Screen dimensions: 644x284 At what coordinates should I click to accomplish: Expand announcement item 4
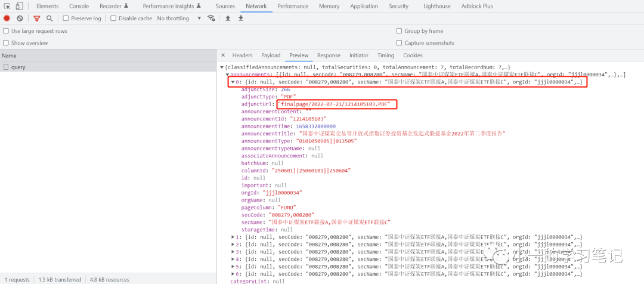[x=233, y=259]
